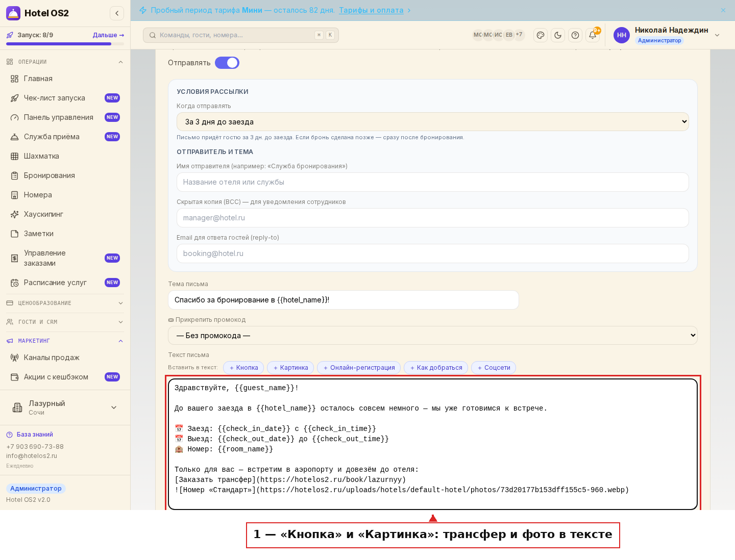Click the Управление заказами icon
This screenshot has height=560, width=735.
15,258
